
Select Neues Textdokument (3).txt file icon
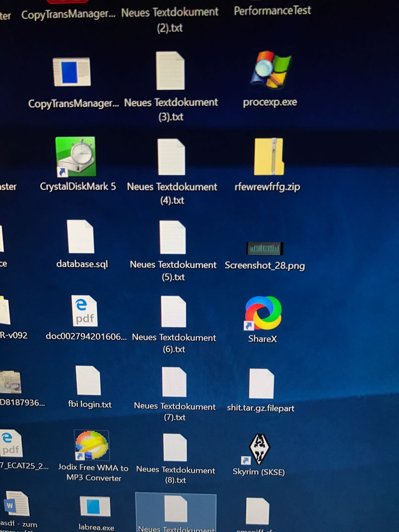coord(170,70)
